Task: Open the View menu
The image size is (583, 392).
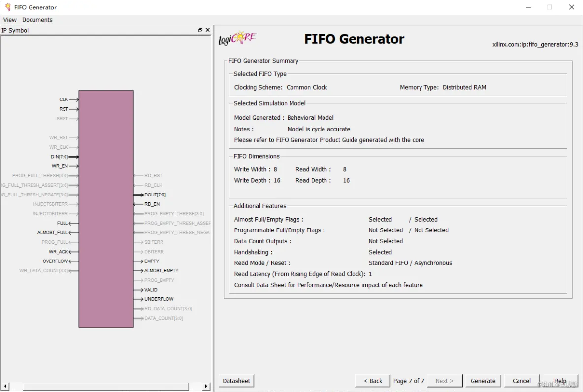Action: tap(10, 20)
